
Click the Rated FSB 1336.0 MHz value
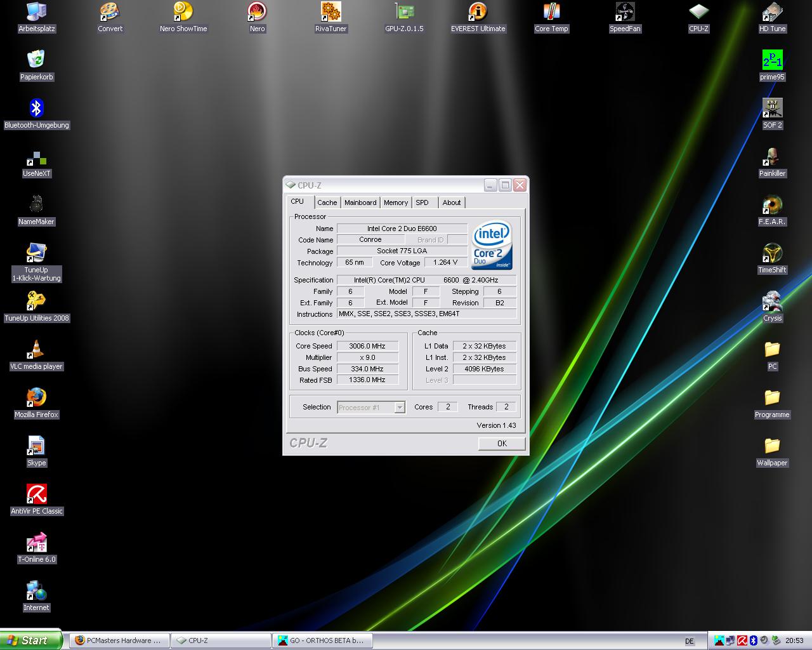[368, 380]
